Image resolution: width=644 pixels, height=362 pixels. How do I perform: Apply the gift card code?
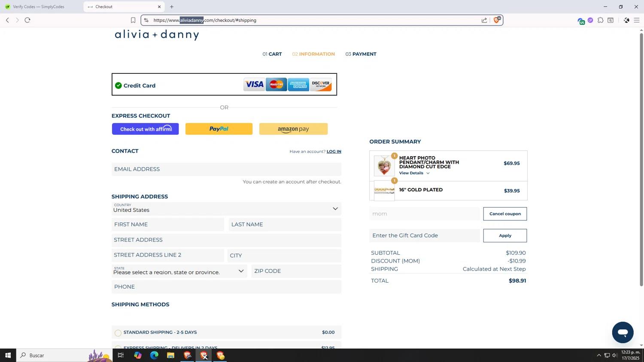tap(505, 235)
